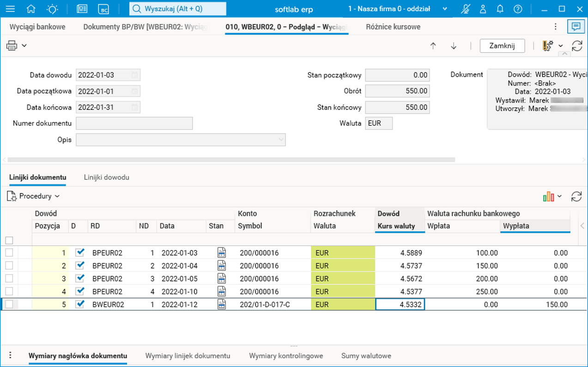The height and width of the screenshot is (367, 588).
Task: Click the printer icon in toolbar
Action: 12,45
